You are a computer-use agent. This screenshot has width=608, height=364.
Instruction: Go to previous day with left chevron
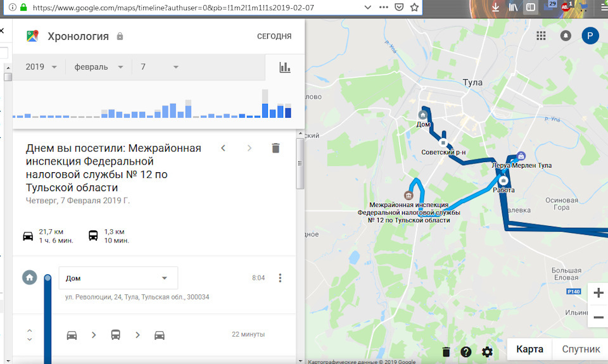(x=224, y=148)
